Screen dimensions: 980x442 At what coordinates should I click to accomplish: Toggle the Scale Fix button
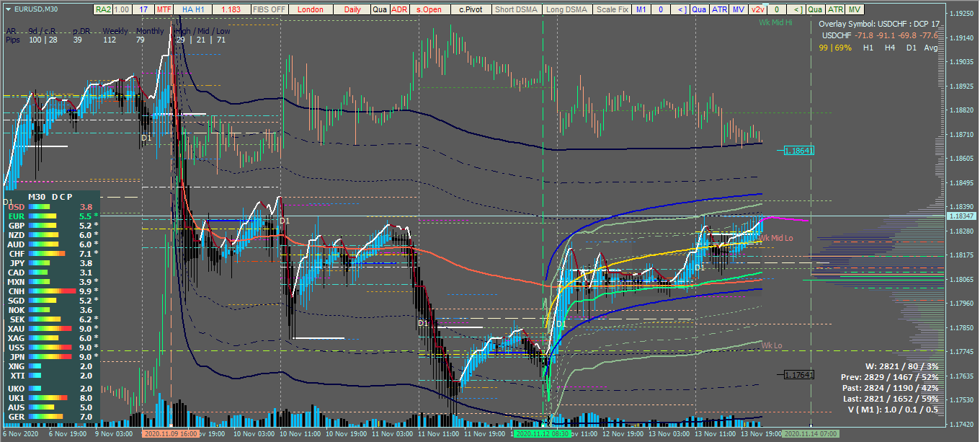point(612,9)
